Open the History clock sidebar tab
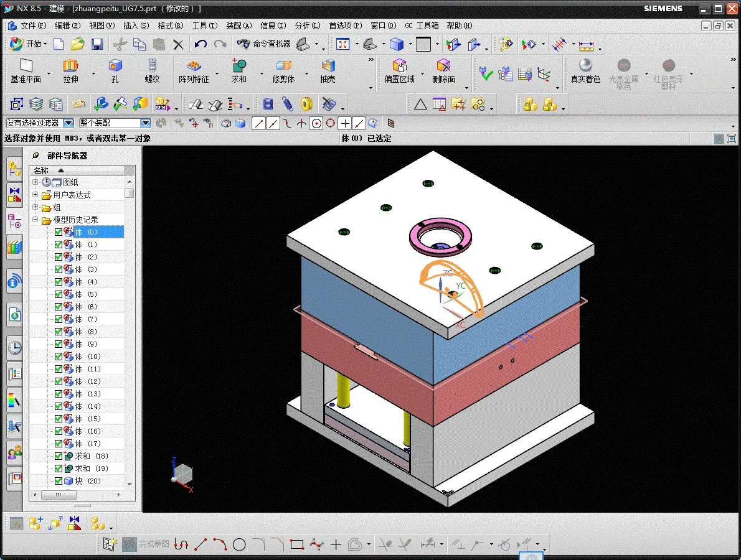The width and height of the screenshot is (741, 560). [15, 348]
